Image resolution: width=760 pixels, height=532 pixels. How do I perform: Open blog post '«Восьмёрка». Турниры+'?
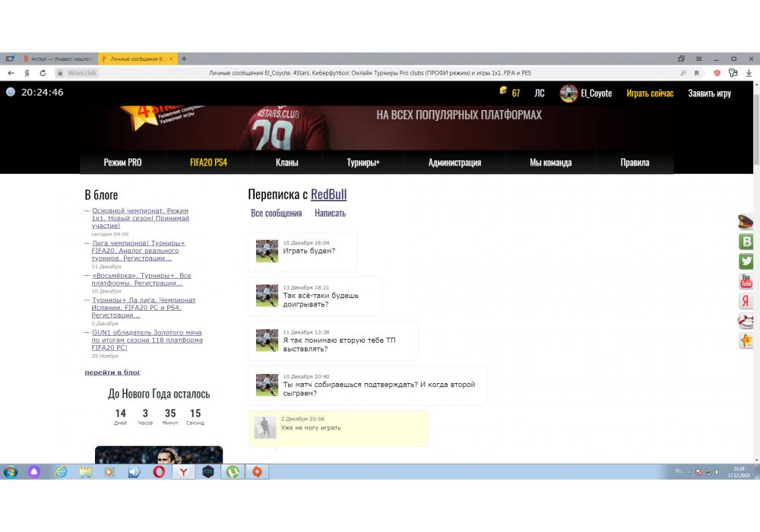point(141,279)
